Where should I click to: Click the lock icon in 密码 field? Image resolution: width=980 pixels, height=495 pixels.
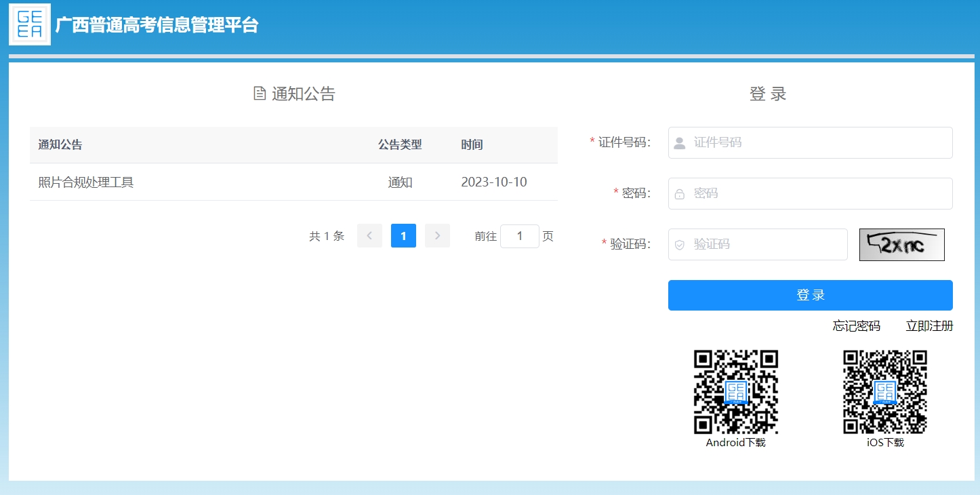679,193
